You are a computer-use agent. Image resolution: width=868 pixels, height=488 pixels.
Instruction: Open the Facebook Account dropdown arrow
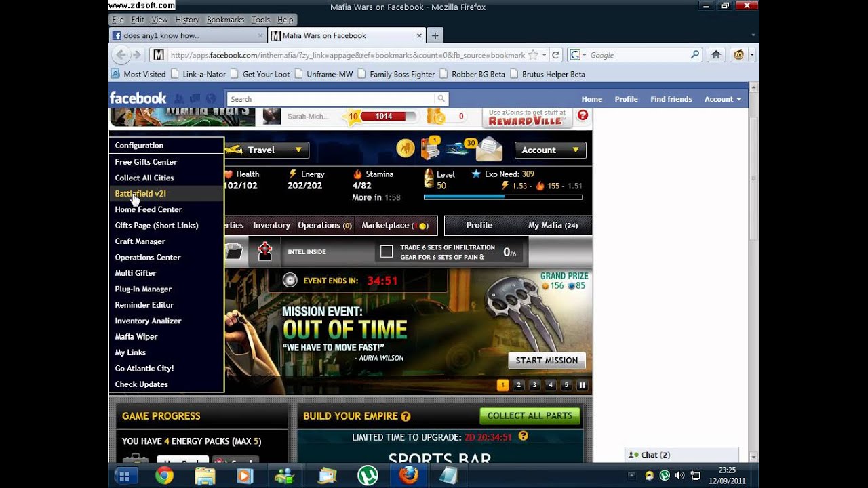click(x=738, y=99)
